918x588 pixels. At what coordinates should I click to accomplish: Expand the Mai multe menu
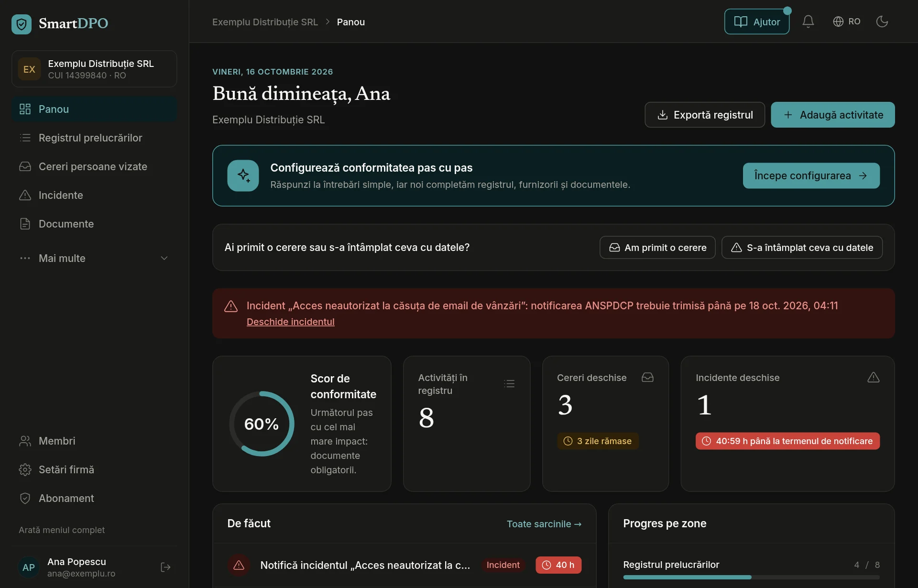(x=94, y=258)
